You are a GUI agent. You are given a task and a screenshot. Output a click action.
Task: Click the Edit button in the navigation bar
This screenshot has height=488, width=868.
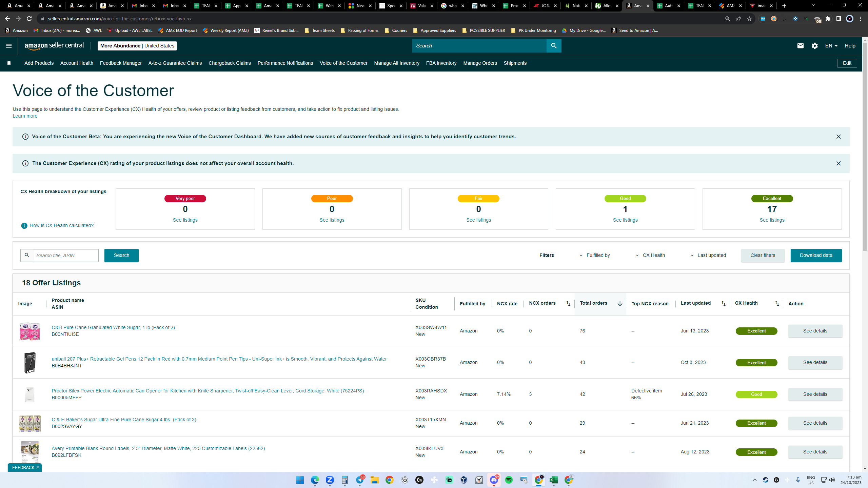coord(847,63)
